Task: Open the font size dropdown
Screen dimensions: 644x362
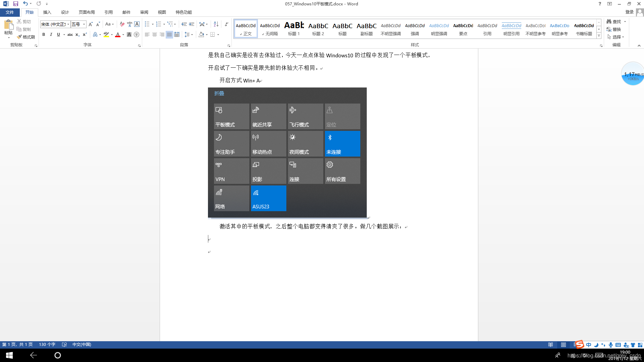Action: (84, 24)
